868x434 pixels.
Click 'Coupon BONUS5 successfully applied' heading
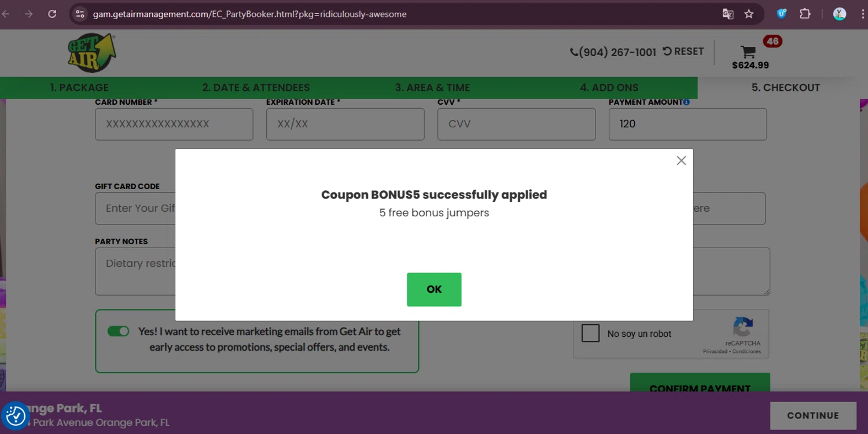[x=434, y=194]
